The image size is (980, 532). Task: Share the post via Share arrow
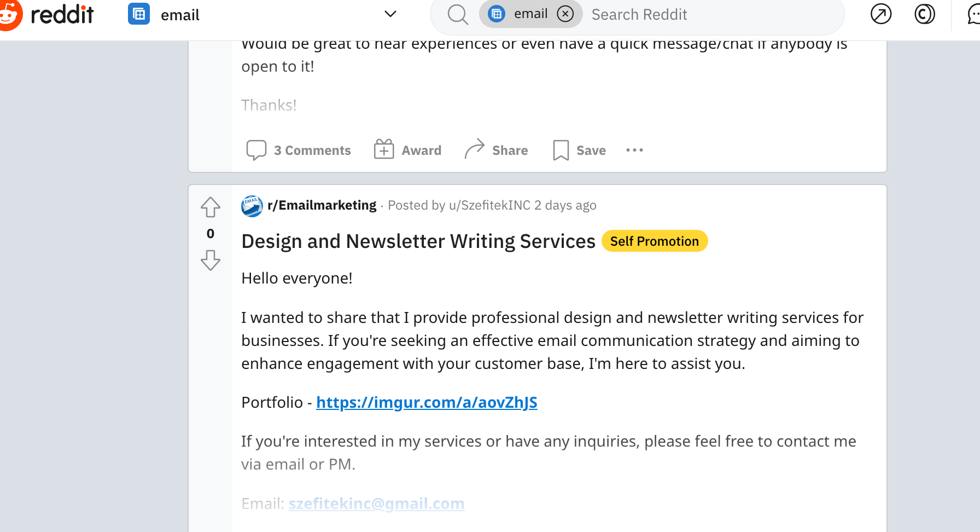496,150
